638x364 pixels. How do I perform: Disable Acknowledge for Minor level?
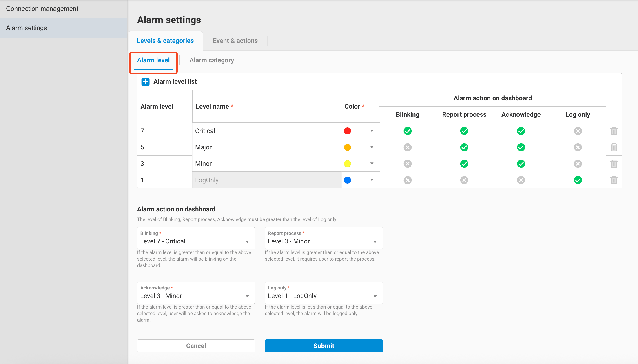521,164
